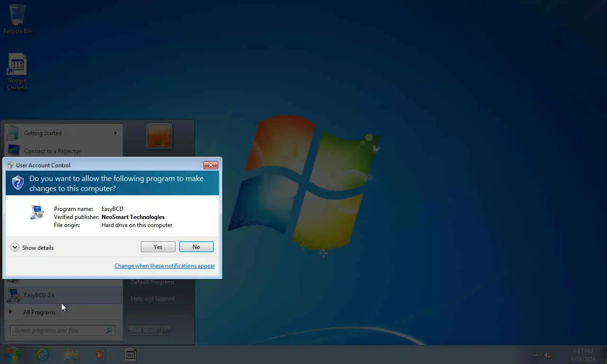Click the Windows Start orb

click(x=13, y=355)
